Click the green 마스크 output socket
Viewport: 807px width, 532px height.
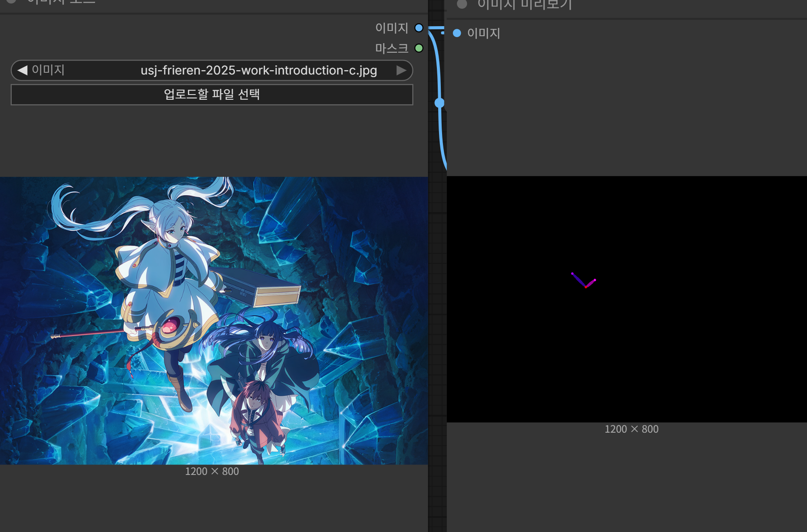point(419,48)
